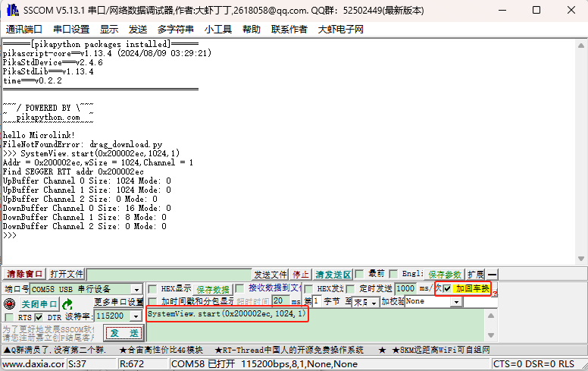Click send box scroll down arrow
The width and height of the screenshot is (588, 371).
491,335
